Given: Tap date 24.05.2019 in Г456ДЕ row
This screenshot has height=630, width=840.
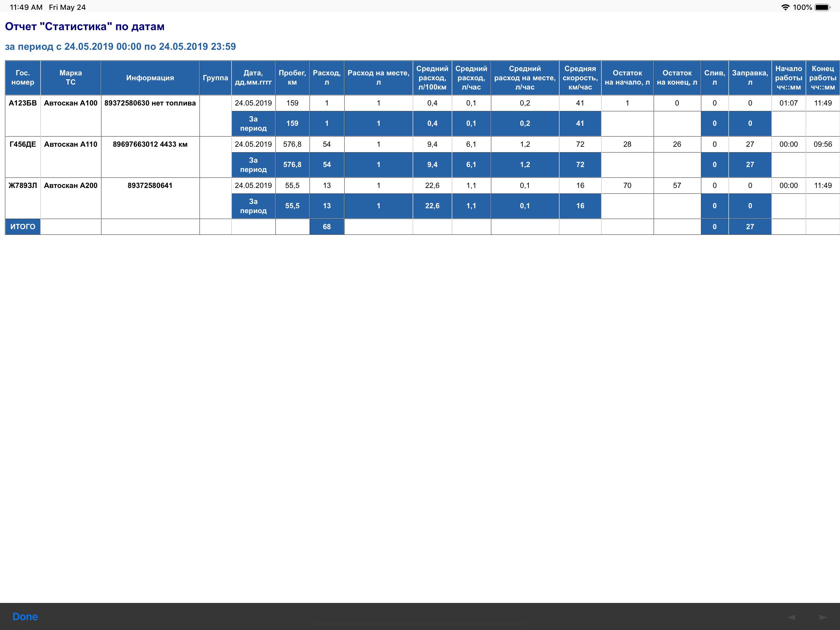Looking at the screenshot, I should point(253,144).
